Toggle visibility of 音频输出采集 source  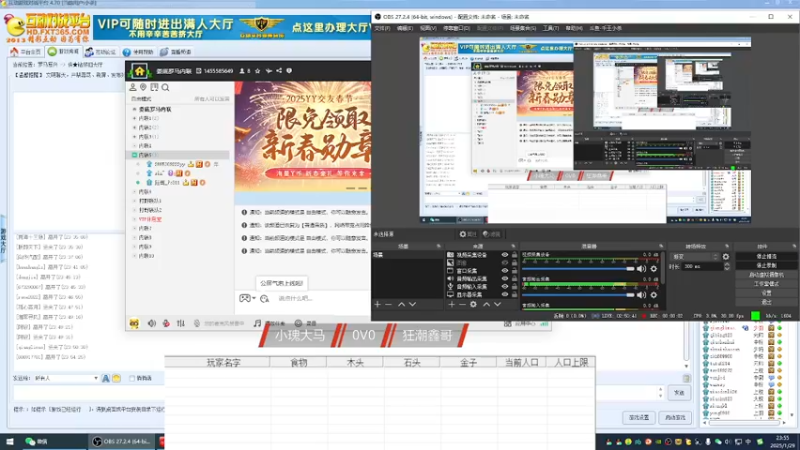click(x=505, y=279)
